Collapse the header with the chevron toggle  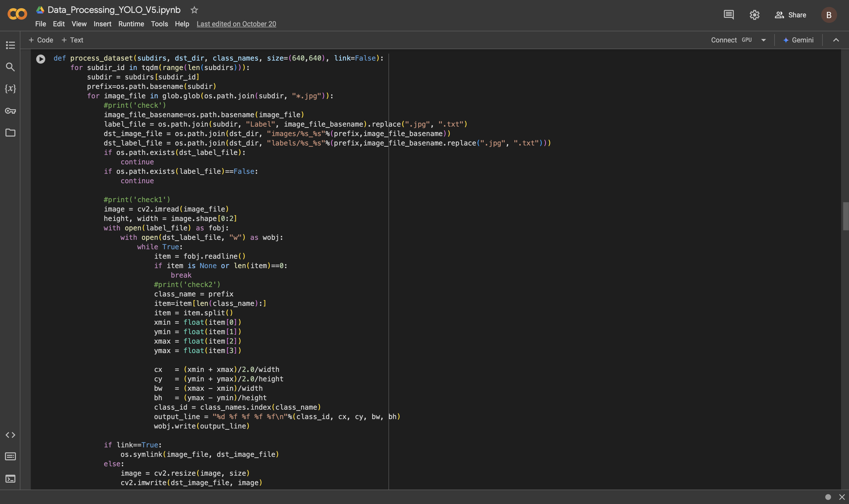836,40
